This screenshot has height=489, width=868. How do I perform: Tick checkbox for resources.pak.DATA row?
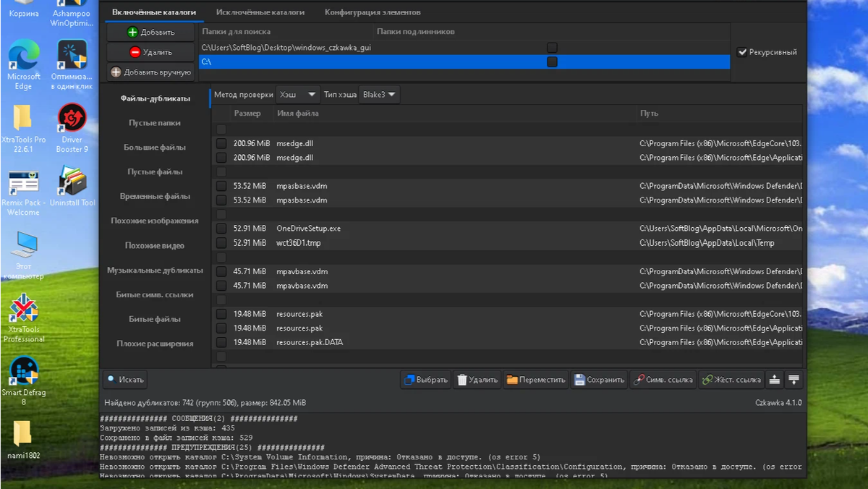point(221,342)
